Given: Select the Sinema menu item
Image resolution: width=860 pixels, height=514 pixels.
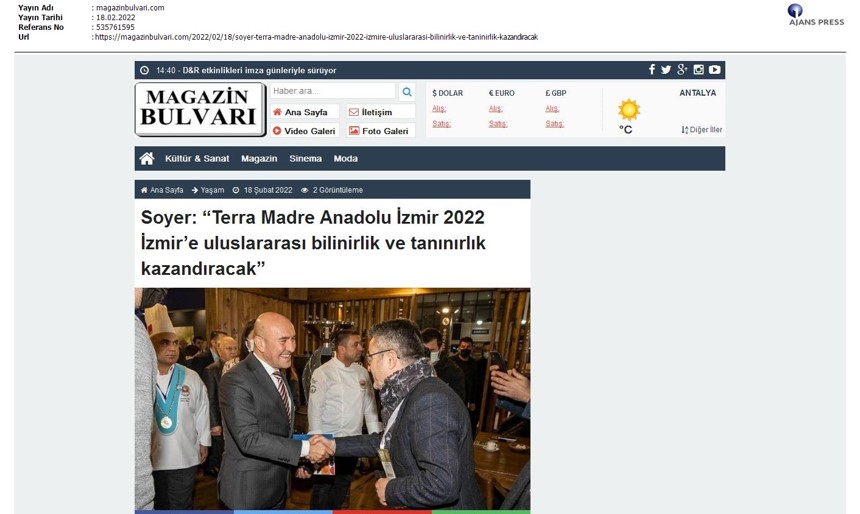Looking at the screenshot, I should click(x=305, y=159).
